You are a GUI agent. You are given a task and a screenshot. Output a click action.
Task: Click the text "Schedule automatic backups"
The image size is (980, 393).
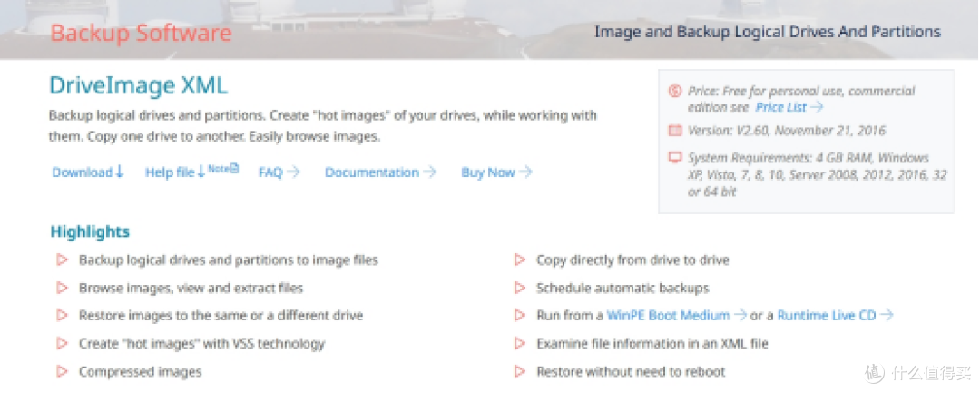click(622, 288)
